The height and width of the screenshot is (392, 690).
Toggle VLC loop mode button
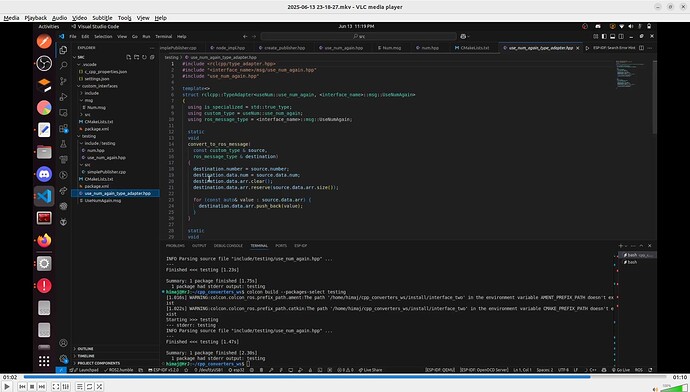pyautogui.click(x=89, y=386)
